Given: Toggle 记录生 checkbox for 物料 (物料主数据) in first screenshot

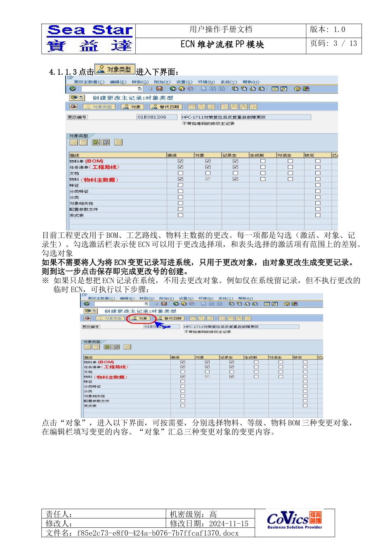Looking at the screenshot, I should tap(235, 179).
